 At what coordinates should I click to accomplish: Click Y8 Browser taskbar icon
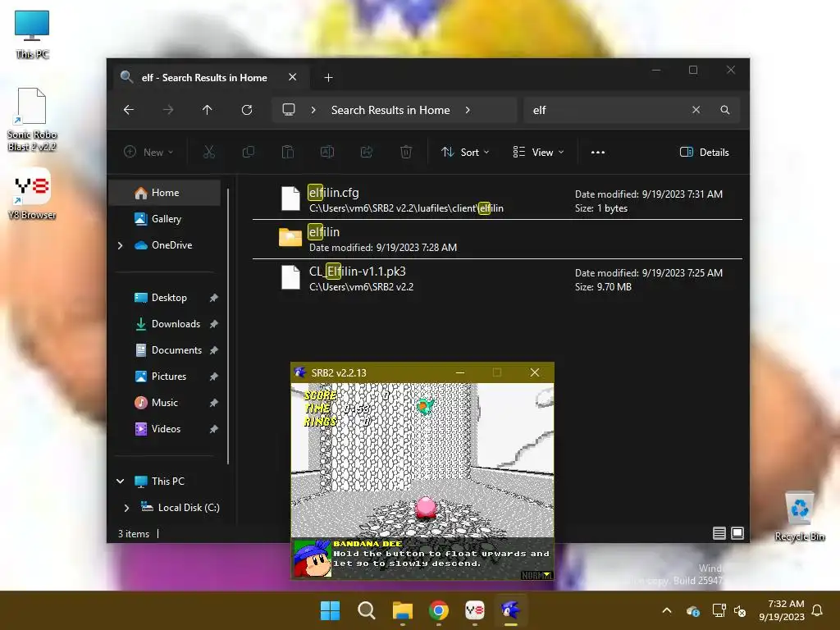pos(475,610)
